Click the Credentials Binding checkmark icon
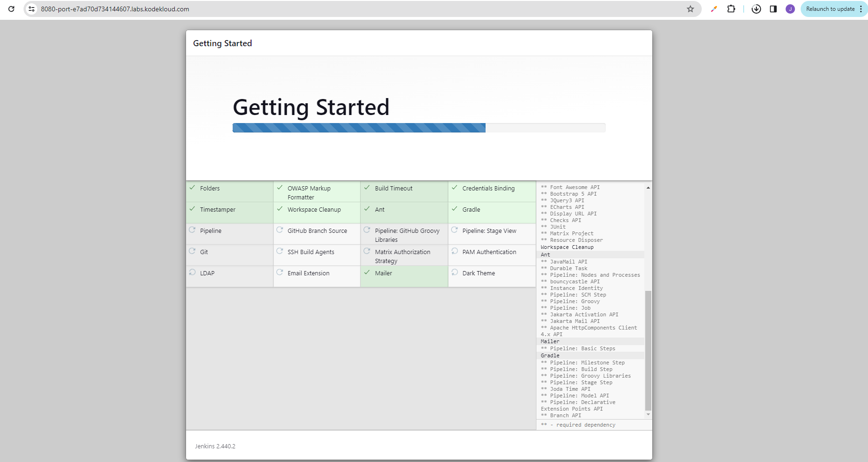Image resolution: width=868 pixels, height=462 pixels. [454, 188]
